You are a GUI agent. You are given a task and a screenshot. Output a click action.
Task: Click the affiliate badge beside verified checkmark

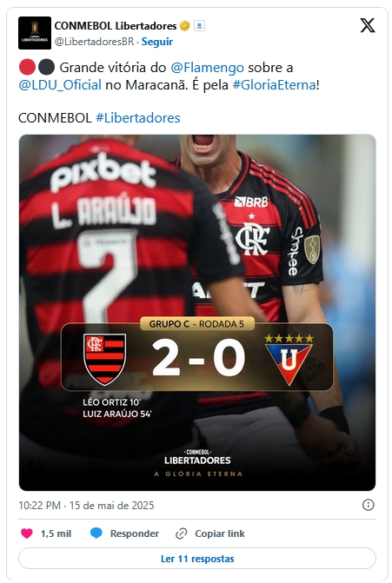[x=199, y=26]
